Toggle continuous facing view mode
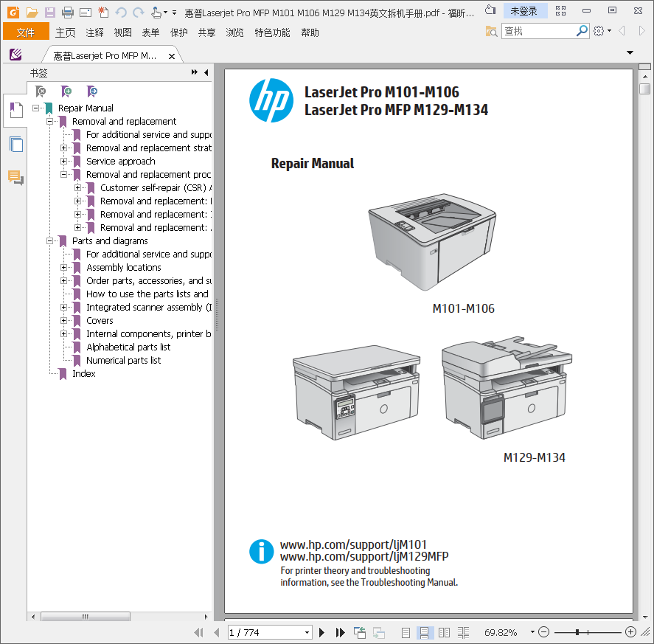 click(x=463, y=633)
